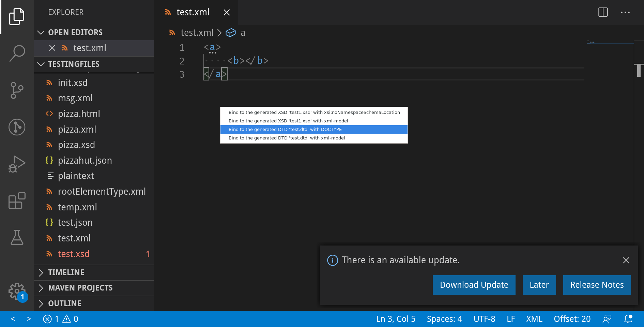This screenshot has height=327, width=644.
Task: Collapse the Open Editors section
Action: 94,32
